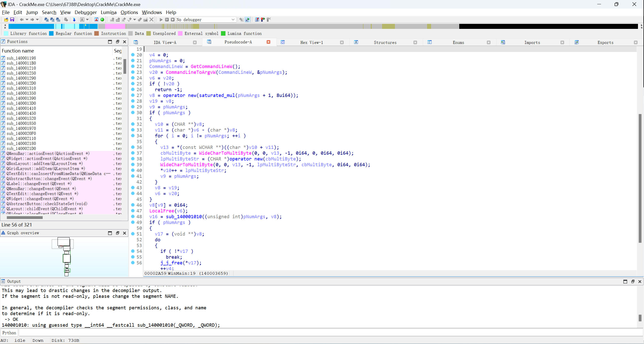The height and width of the screenshot is (344, 644).
Task: Click the search-next binoculars arrow icon
Action: [66, 20]
